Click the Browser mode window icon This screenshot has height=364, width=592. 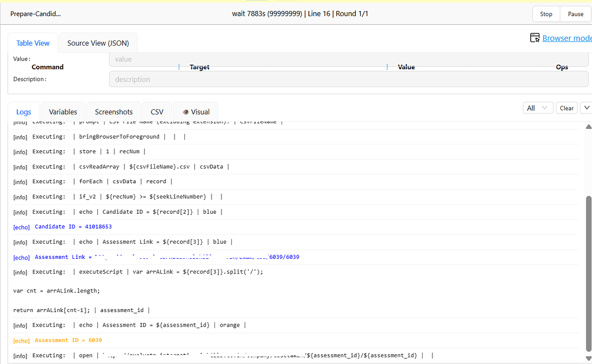click(x=535, y=38)
